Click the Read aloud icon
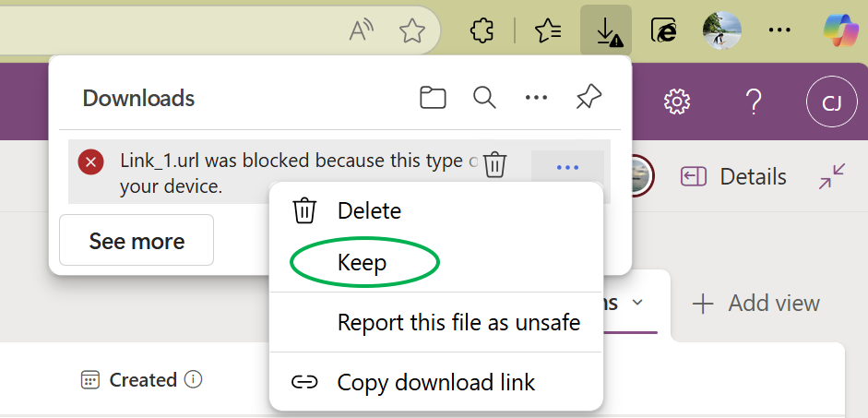The height and width of the screenshot is (418, 868). pos(362,30)
